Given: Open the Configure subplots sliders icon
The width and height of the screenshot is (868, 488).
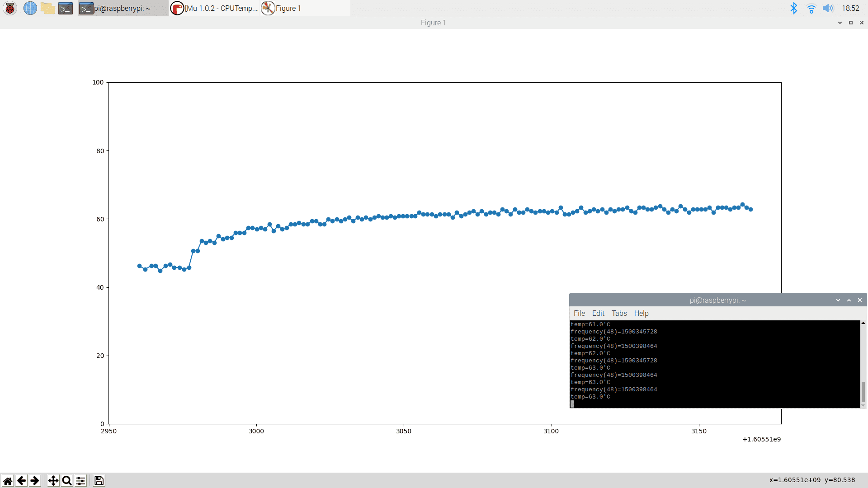Looking at the screenshot, I should point(80,480).
